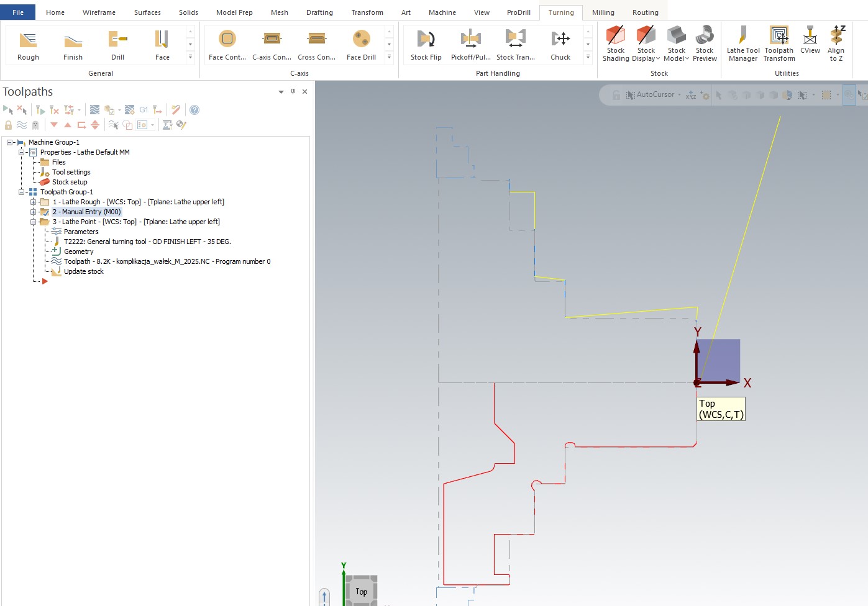Launch Stock Preview

705,44
